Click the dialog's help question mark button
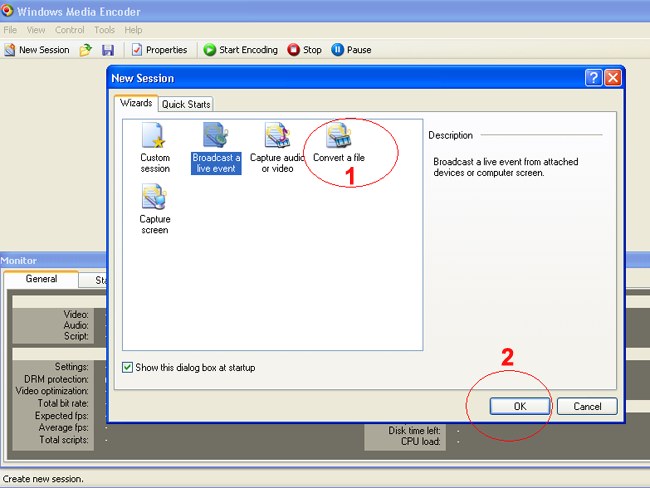This screenshot has width=650, height=488. 593,77
